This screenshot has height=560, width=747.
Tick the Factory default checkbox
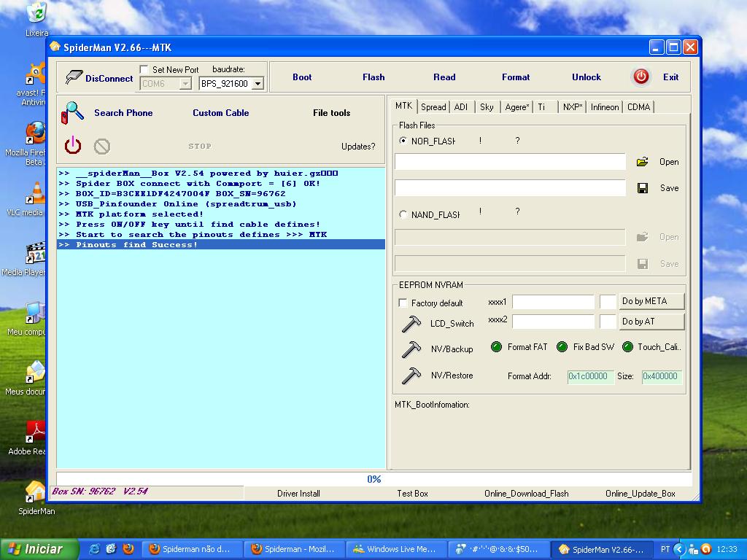click(403, 303)
